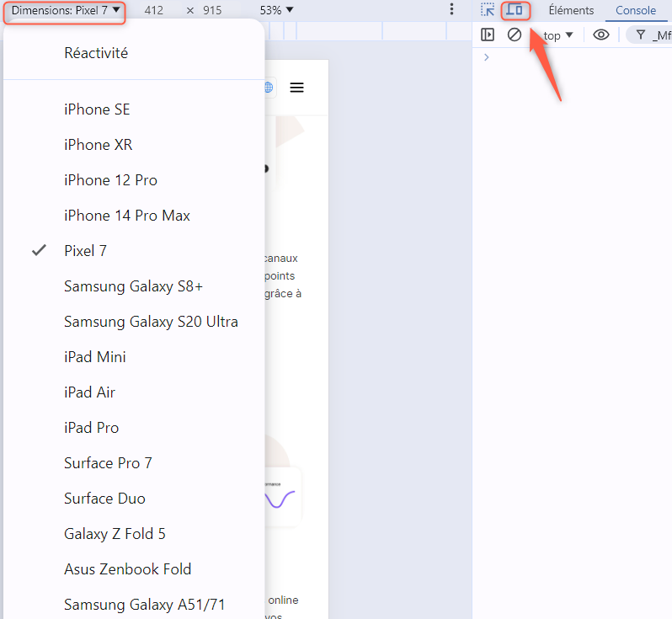The width and height of the screenshot is (672, 619).
Task: Clear the console with the ban icon
Action: tap(515, 35)
